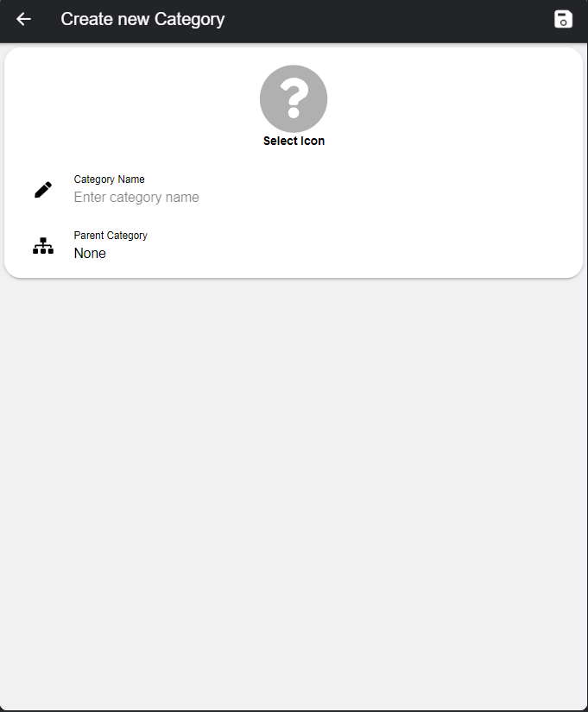This screenshot has width=588, height=712.
Task: Choose an icon via the placeholder avatar
Action: (x=294, y=98)
